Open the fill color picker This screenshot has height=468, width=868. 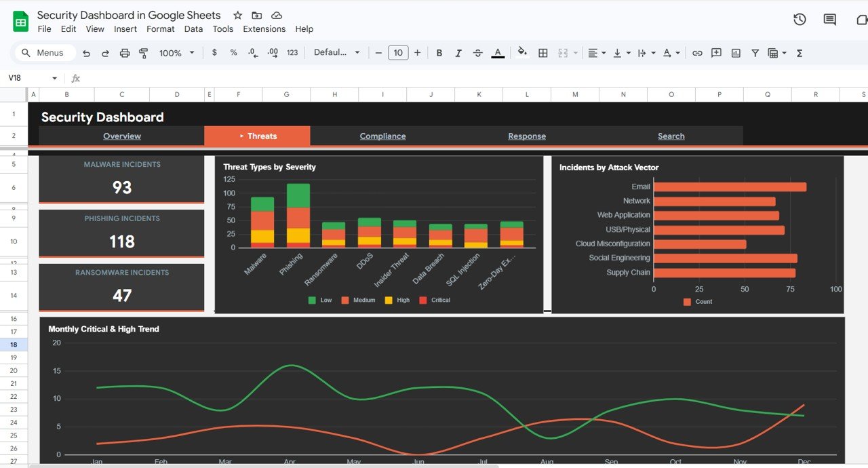pyautogui.click(x=521, y=52)
